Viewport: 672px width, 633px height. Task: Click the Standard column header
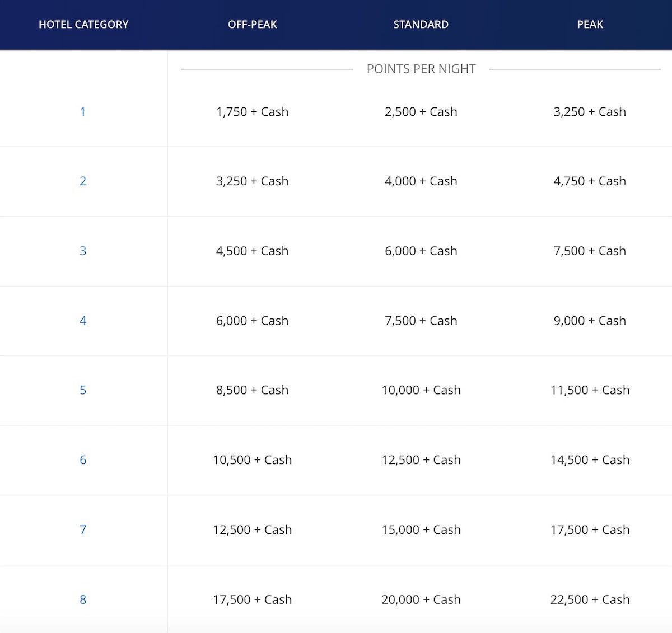[x=421, y=25]
